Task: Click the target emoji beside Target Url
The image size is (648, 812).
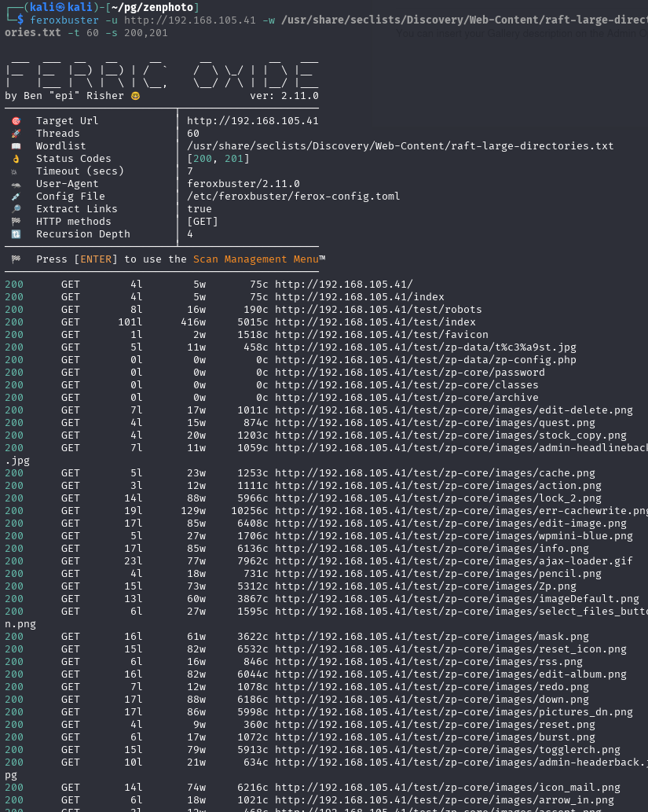Action: (x=16, y=121)
